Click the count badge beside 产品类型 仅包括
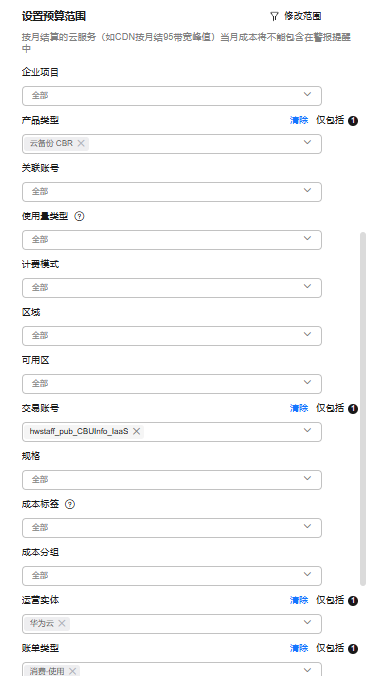The width and height of the screenshot is (376, 690). point(353,121)
